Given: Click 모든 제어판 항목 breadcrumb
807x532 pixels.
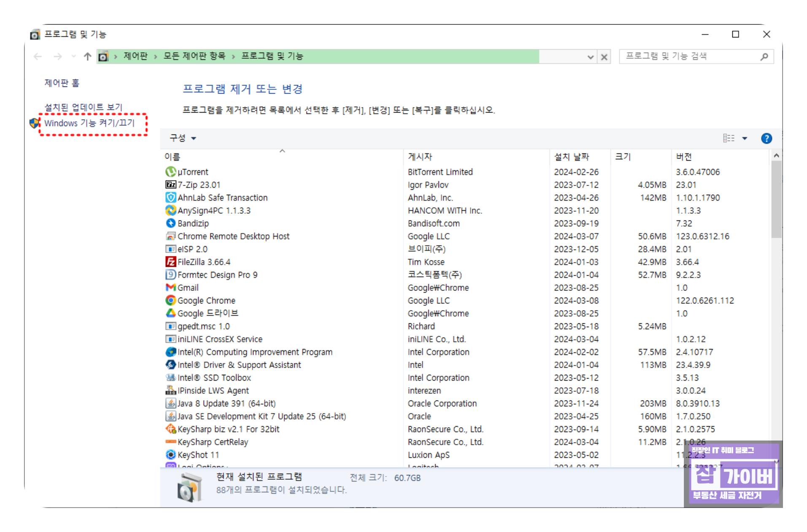Looking at the screenshot, I should (x=194, y=56).
